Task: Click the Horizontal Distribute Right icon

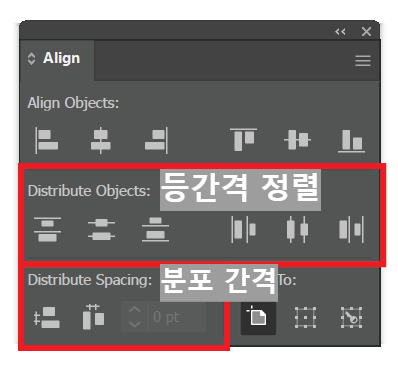Action: [351, 229]
